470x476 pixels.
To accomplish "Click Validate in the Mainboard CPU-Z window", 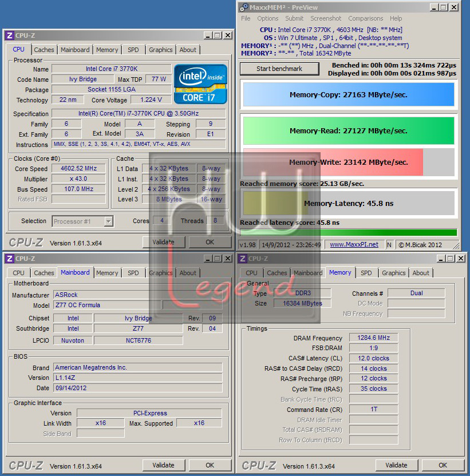I will 164,465.
